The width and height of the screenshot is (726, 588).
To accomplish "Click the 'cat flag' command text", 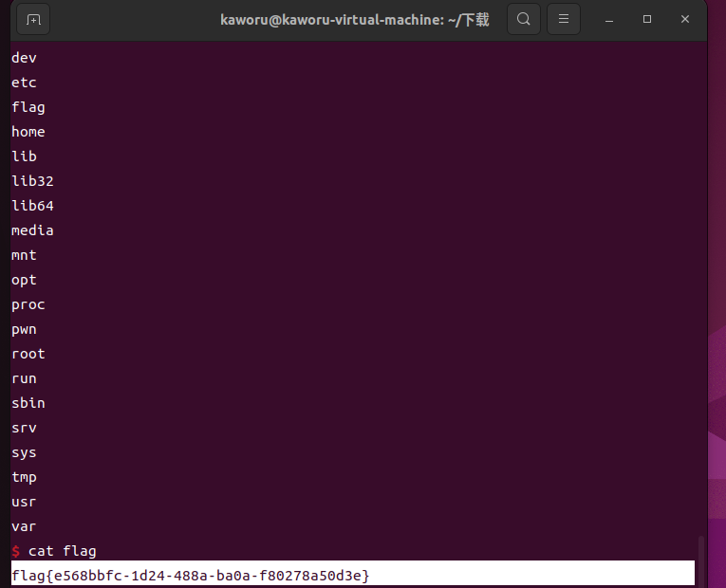I will (63, 551).
